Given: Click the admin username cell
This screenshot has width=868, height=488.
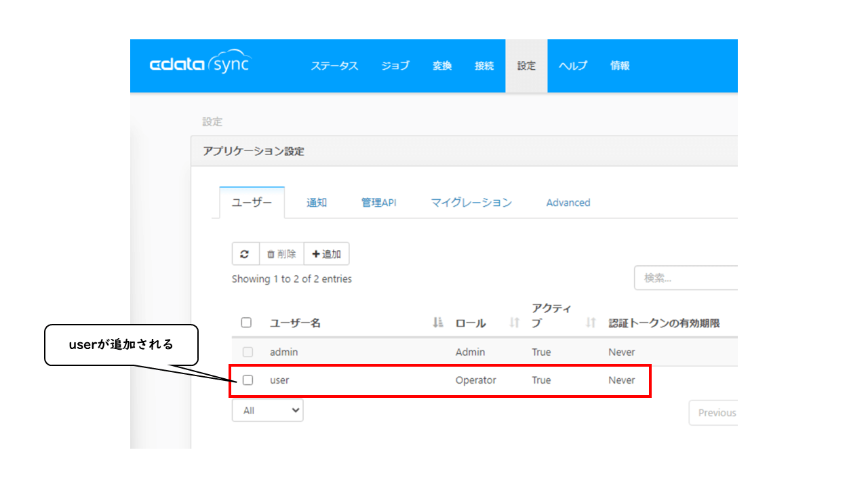Looking at the screenshot, I should [x=283, y=352].
